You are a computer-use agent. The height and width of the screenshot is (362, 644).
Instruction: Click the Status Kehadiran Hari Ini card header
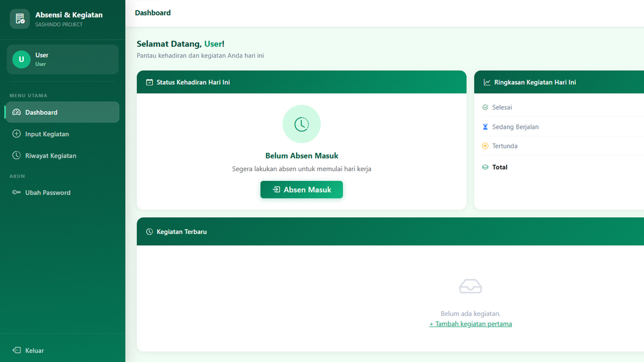click(302, 82)
